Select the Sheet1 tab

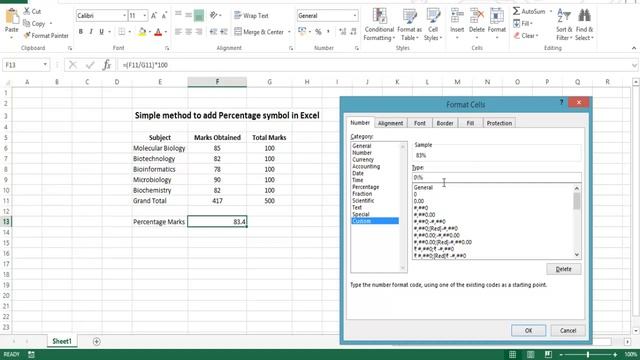click(62, 341)
